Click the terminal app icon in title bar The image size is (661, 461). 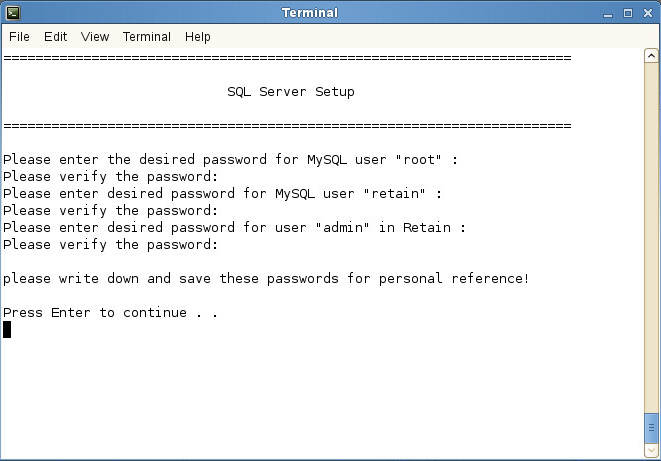tap(13, 13)
